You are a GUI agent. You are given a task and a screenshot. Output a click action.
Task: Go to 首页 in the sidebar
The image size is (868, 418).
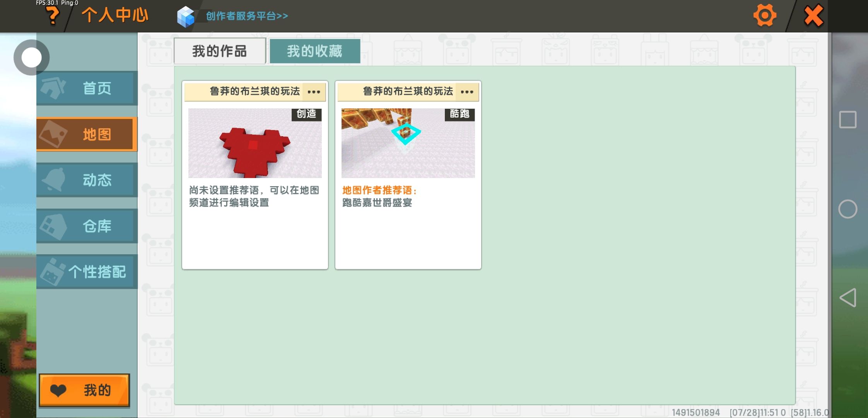[x=87, y=88]
